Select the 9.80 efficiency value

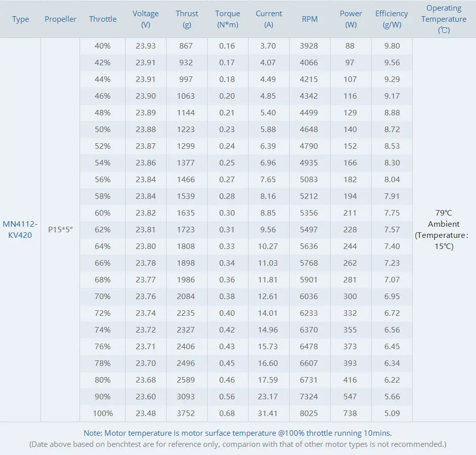(x=391, y=46)
